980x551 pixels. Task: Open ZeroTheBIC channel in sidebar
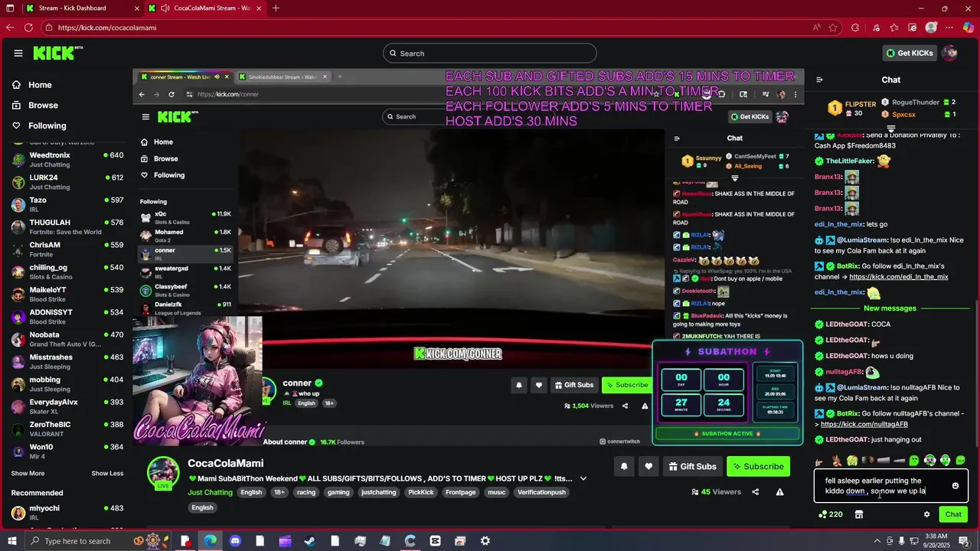pos(67,429)
